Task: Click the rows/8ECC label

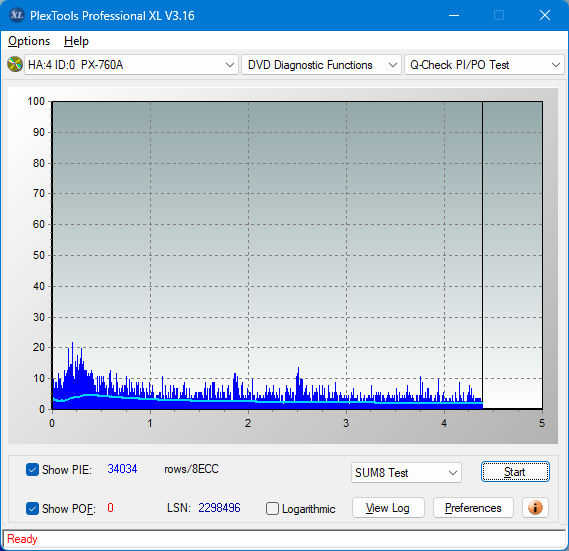Action: [191, 469]
